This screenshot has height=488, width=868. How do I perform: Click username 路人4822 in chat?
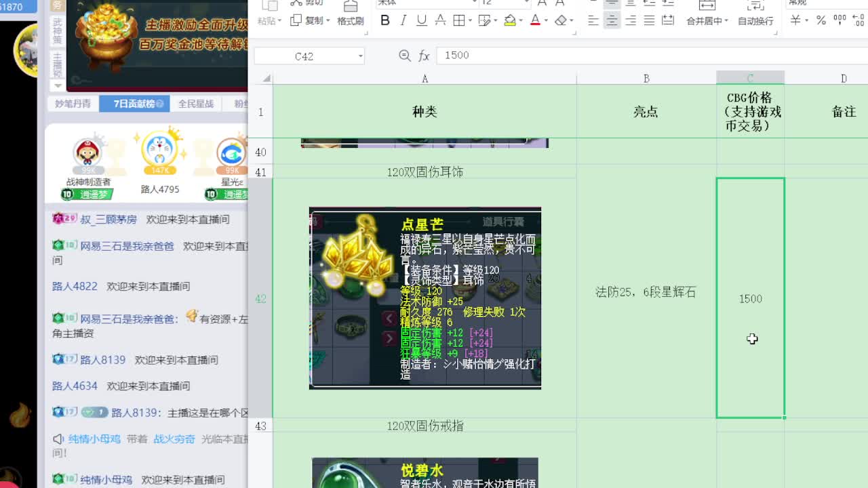click(75, 286)
